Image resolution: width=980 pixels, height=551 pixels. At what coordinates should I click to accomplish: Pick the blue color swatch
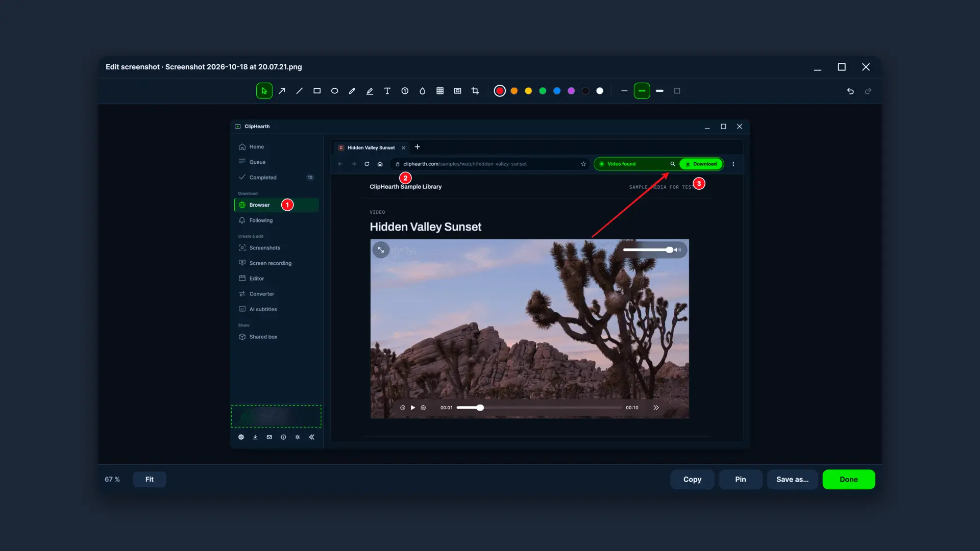click(557, 91)
